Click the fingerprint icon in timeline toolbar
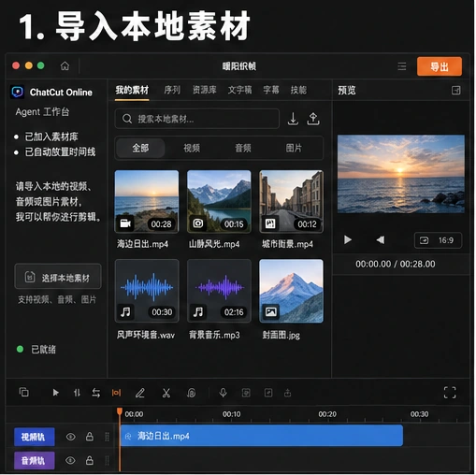Screen dimensions: 476x475 tap(191, 393)
